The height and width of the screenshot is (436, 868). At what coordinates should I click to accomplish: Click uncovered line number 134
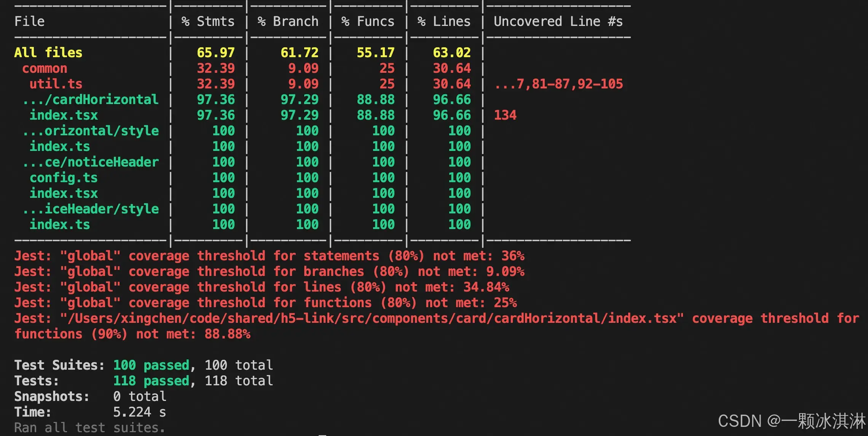(x=505, y=115)
